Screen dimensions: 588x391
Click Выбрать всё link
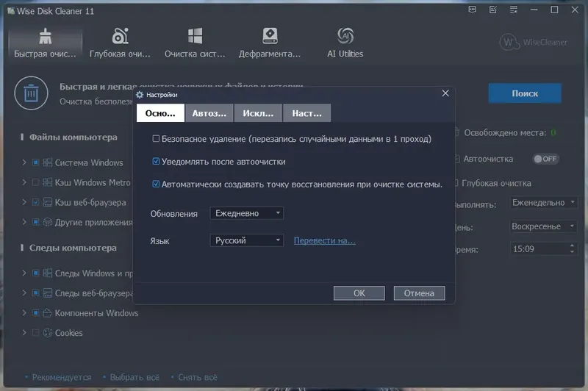click(x=135, y=377)
